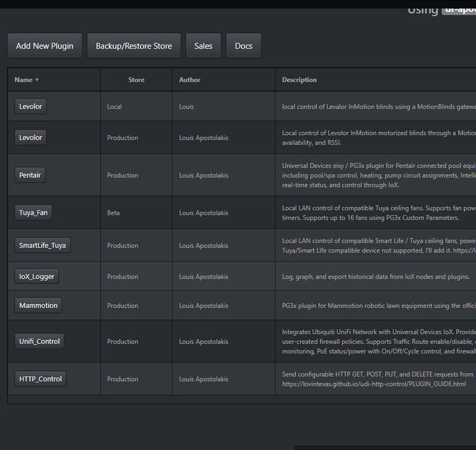Open the Unifi_Control plugin

click(40, 341)
